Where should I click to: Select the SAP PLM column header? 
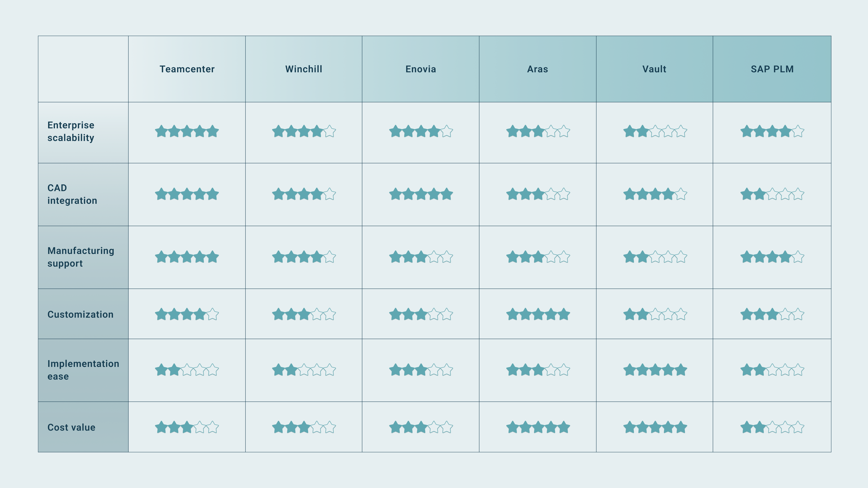point(772,69)
